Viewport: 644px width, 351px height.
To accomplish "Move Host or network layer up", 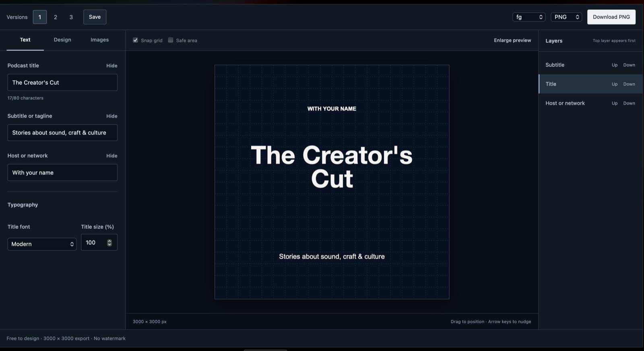I will 615,103.
